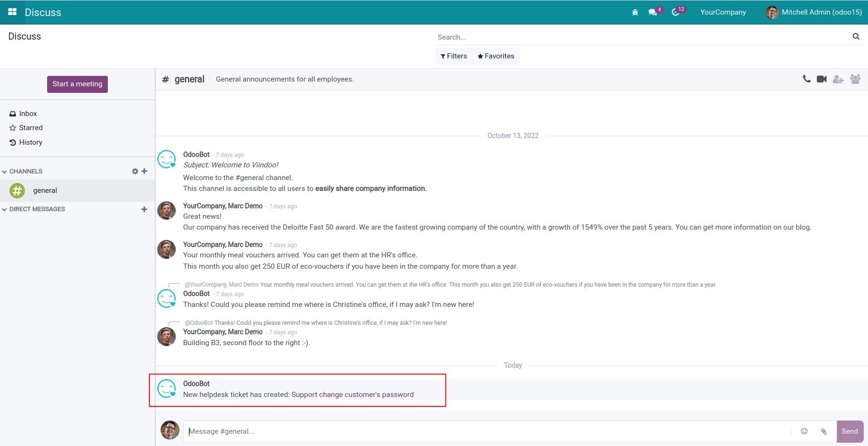Start a video call in general channel
The height and width of the screenshot is (446, 868).
(x=822, y=79)
